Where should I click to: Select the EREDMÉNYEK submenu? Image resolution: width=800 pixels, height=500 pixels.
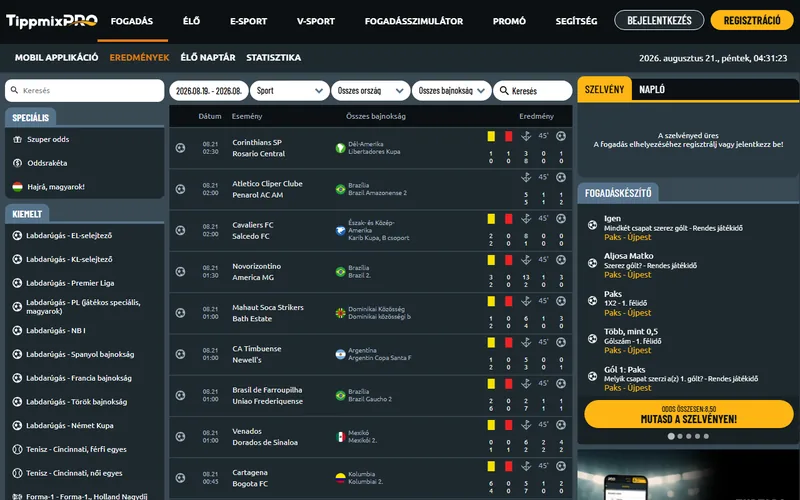[139, 58]
